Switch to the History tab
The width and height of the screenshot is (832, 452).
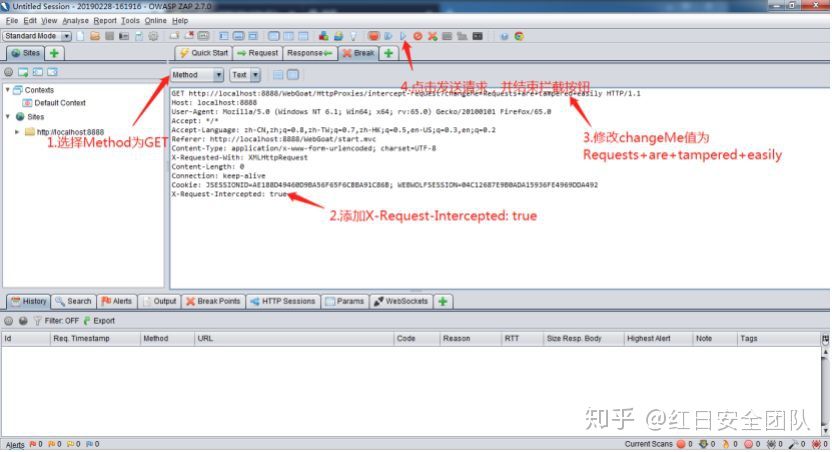[x=29, y=301]
